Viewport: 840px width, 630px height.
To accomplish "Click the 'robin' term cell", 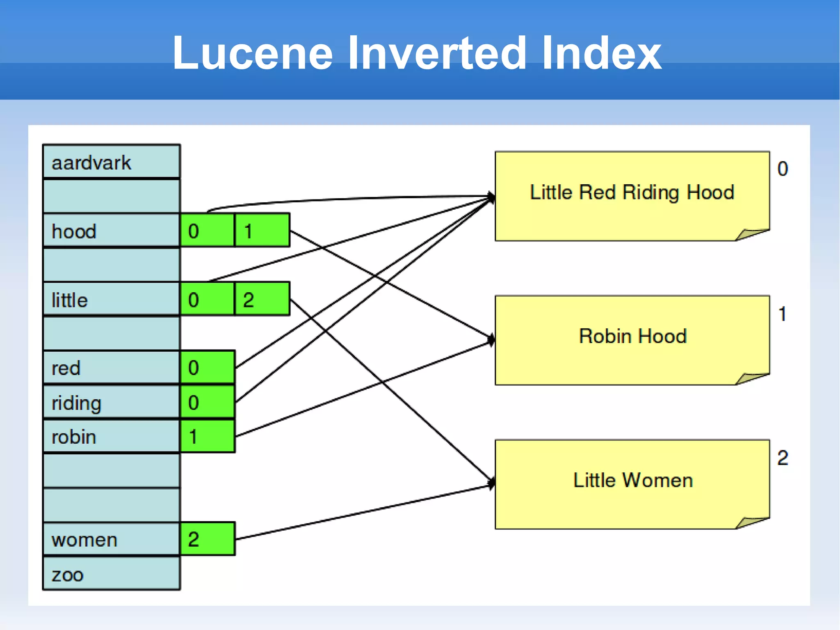I will click(x=111, y=436).
